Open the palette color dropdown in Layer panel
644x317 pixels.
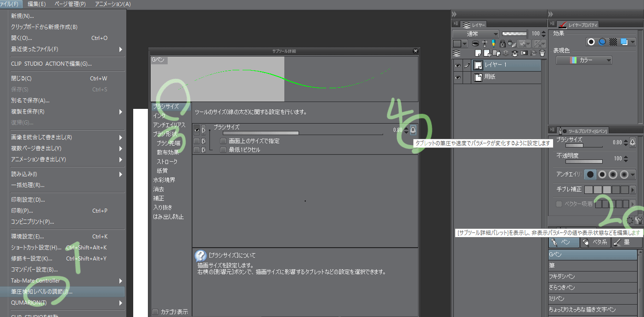(x=460, y=44)
